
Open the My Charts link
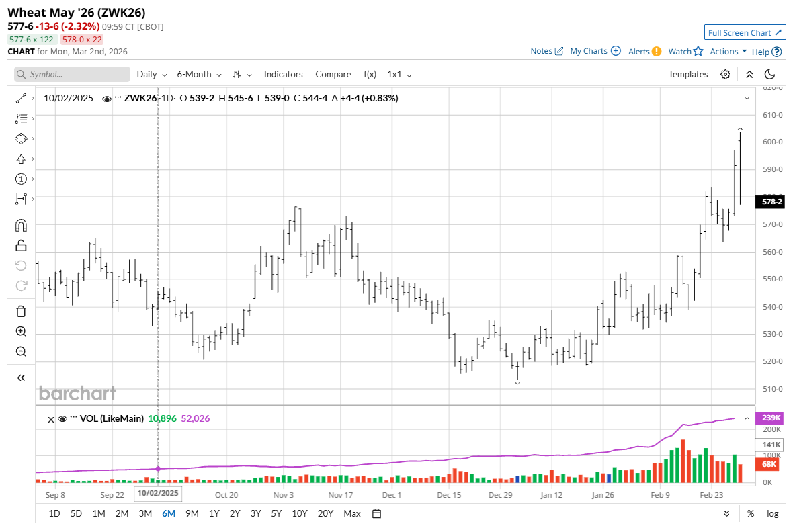(588, 51)
